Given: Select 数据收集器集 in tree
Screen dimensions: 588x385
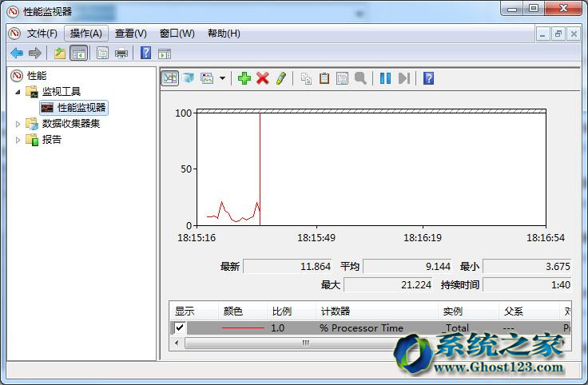Looking at the screenshot, I should pos(71,123).
